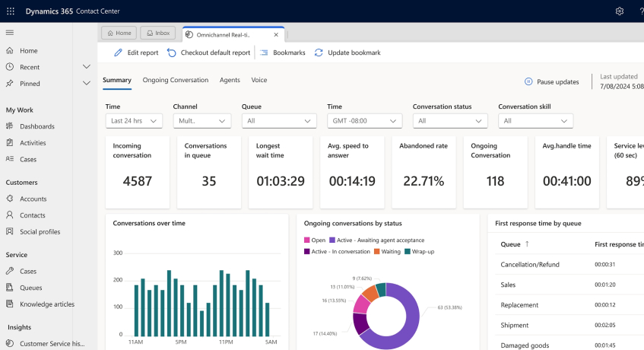Open Knowledge articles in sidebar
Image resolution: width=644 pixels, height=350 pixels.
click(x=46, y=304)
